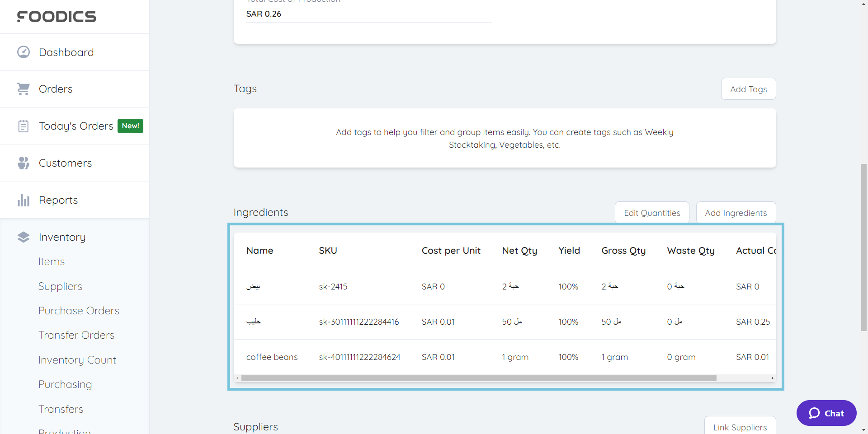
Task: Click the Cost per Unit header
Action: click(x=451, y=251)
